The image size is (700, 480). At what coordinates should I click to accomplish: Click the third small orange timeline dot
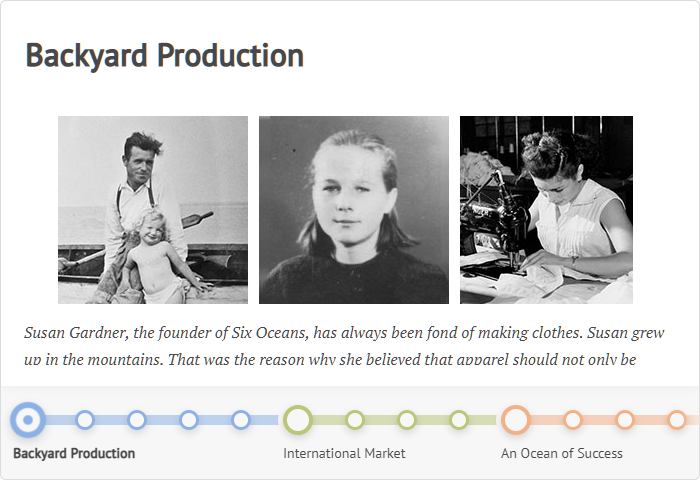(x=677, y=420)
